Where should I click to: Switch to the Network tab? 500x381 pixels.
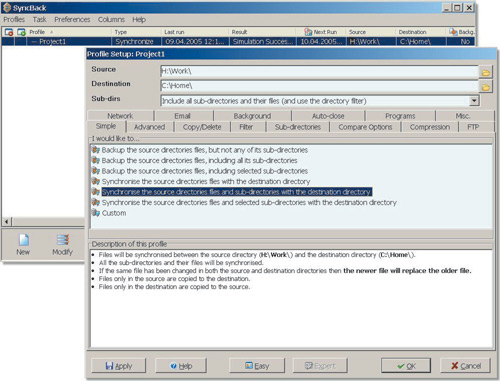pos(120,116)
